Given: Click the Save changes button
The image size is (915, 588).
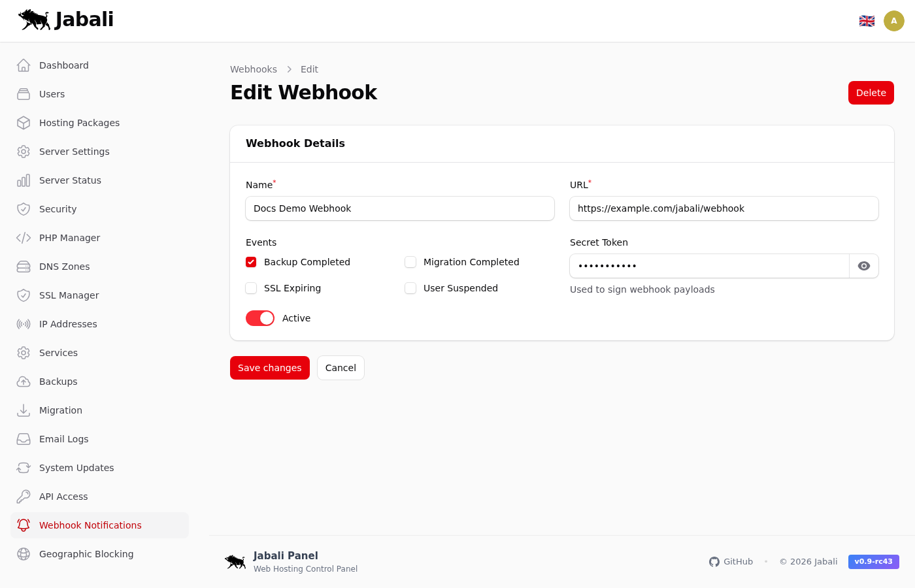Looking at the screenshot, I should (269, 368).
